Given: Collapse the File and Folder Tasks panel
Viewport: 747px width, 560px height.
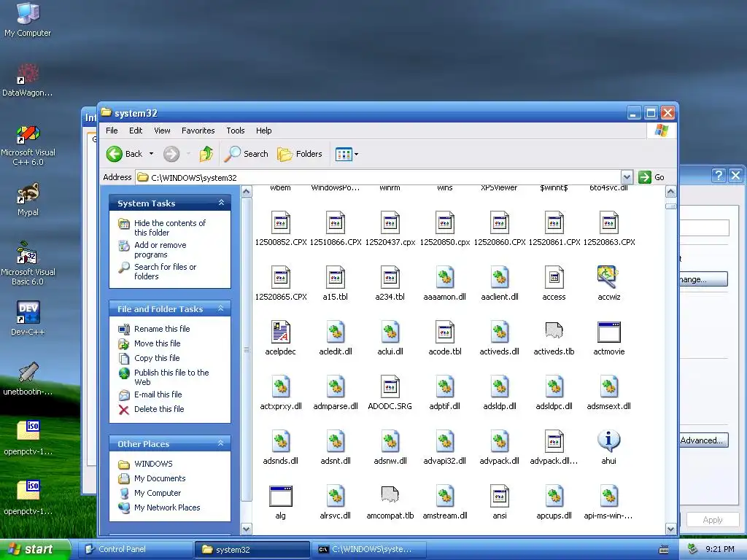Looking at the screenshot, I should pos(221,308).
